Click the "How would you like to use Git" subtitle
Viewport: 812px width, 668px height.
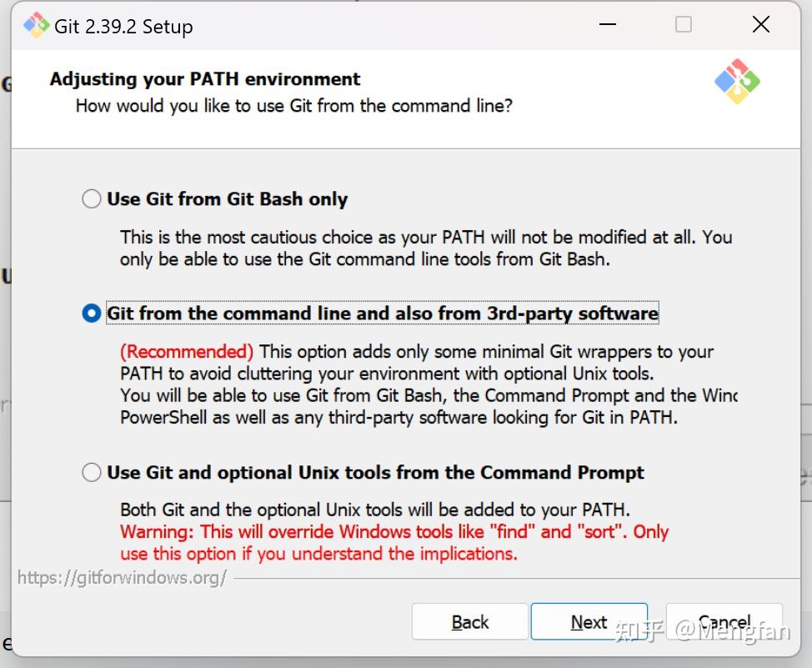pos(293,106)
